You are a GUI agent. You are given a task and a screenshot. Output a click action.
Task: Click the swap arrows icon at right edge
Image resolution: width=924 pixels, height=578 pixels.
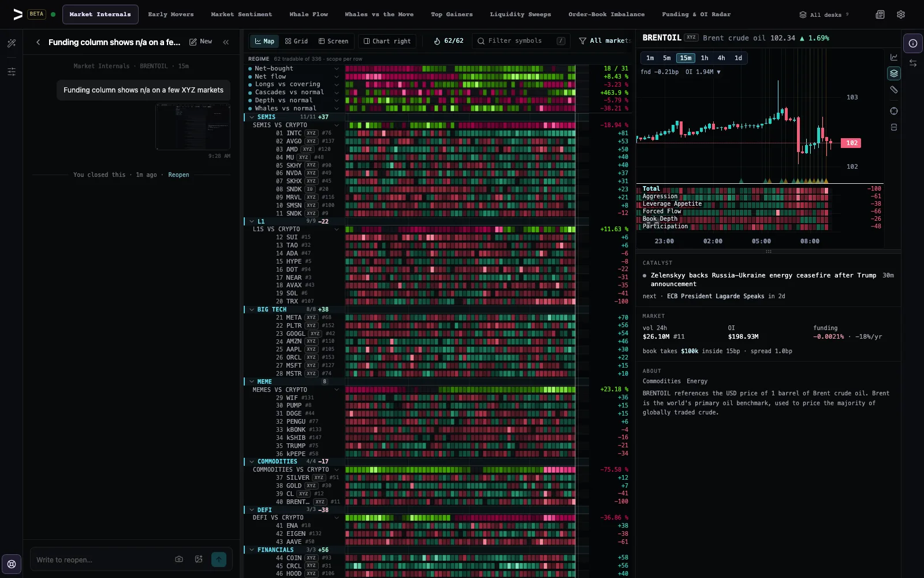(913, 63)
